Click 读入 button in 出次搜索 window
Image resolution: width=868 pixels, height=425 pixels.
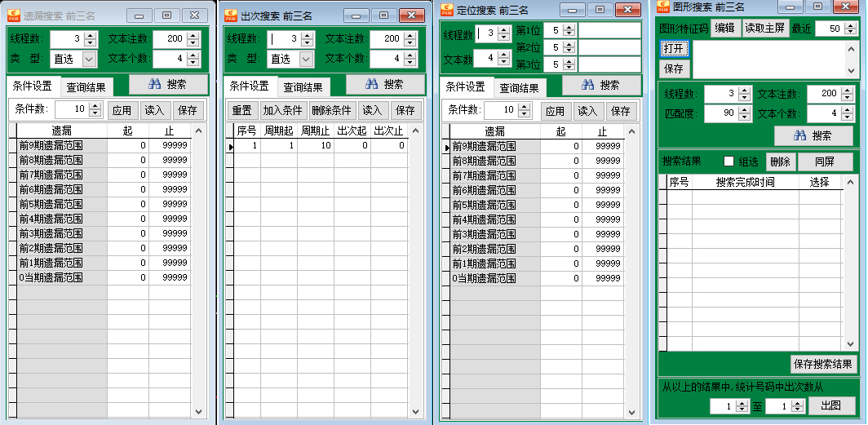click(372, 110)
